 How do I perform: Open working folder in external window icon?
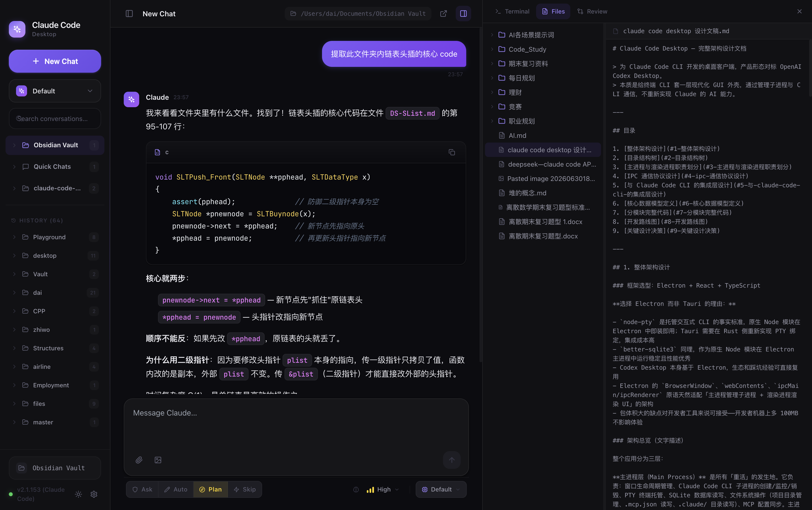pos(444,14)
